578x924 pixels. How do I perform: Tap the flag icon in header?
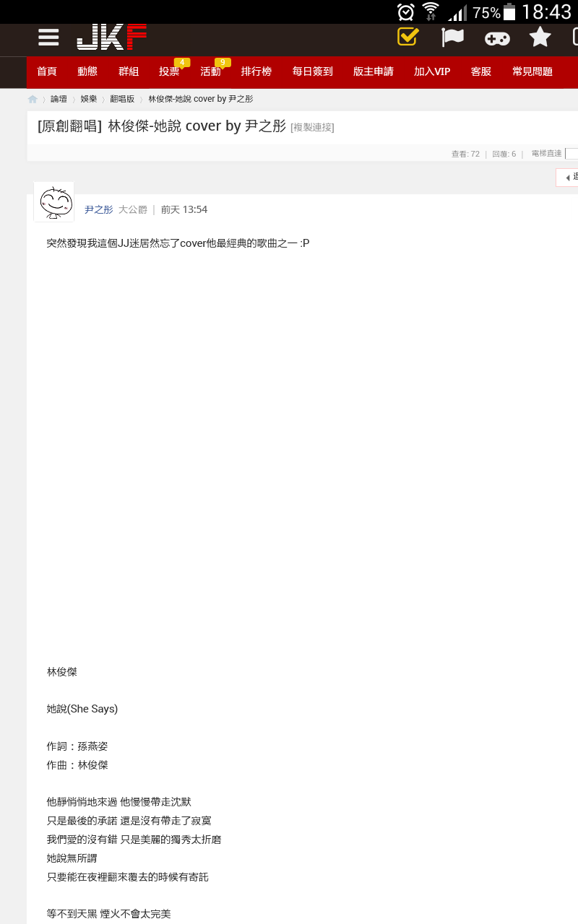pos(452,37)
